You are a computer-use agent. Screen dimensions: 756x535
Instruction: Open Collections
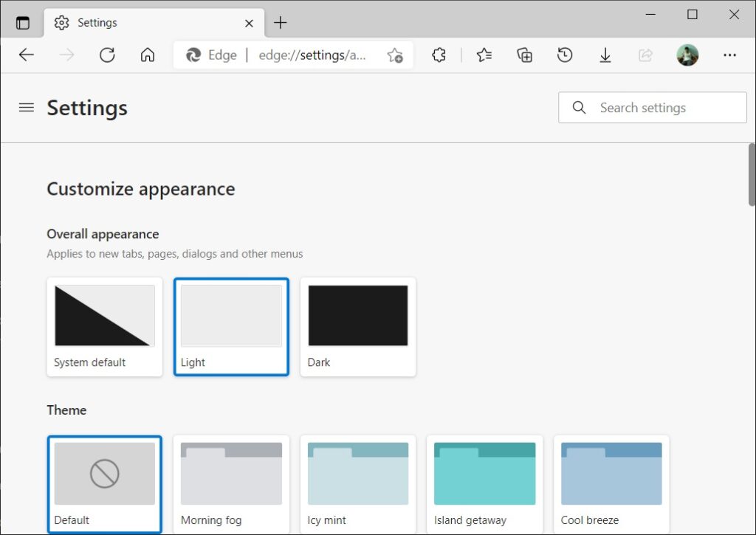[x=524, y=55]
